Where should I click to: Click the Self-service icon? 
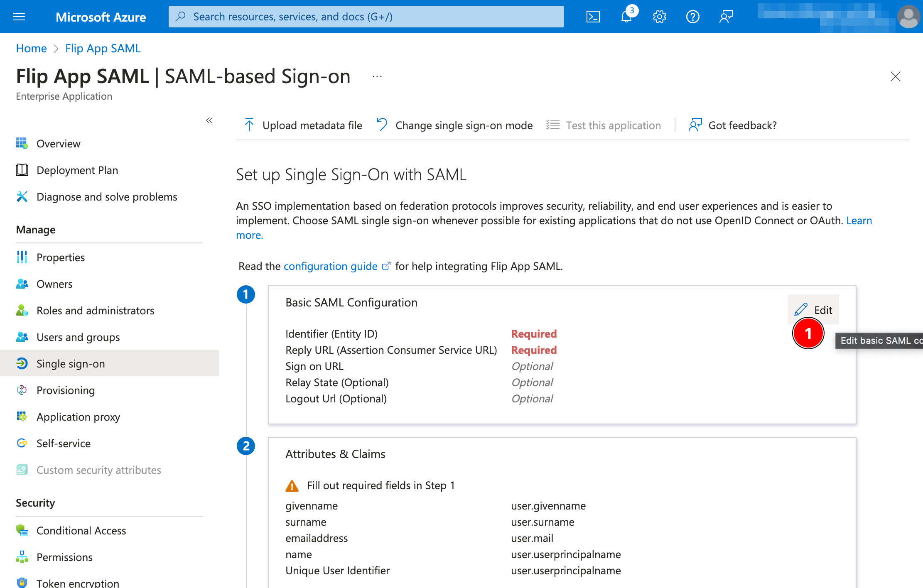point(22,443)
